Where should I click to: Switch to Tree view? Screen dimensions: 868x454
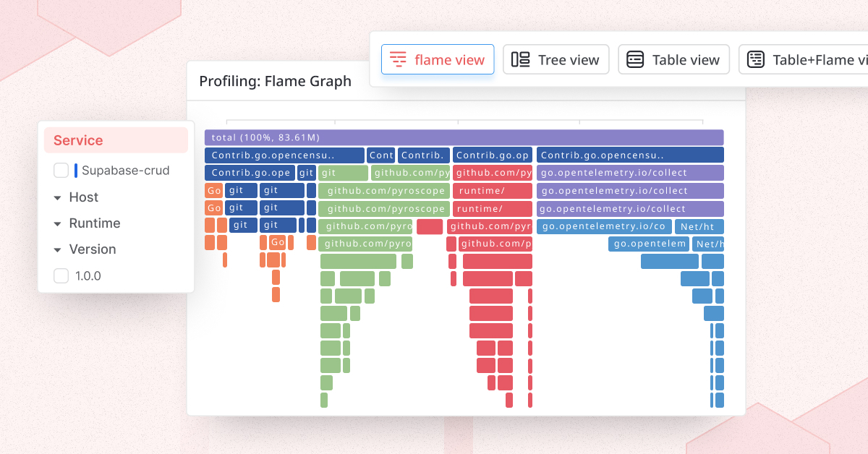tap(556, 59)
